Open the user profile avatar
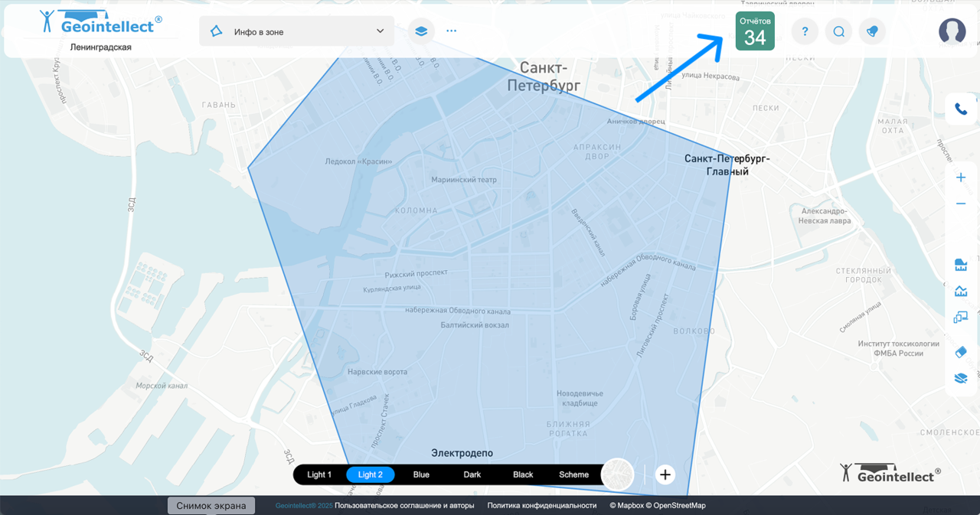This screenshot has width=980, height=515. 952,31
